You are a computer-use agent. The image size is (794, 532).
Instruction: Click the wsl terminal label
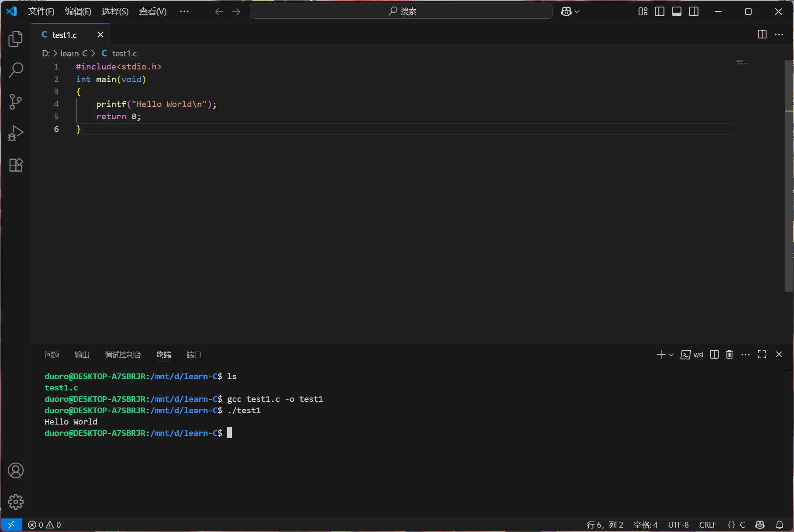coord(692,355)
